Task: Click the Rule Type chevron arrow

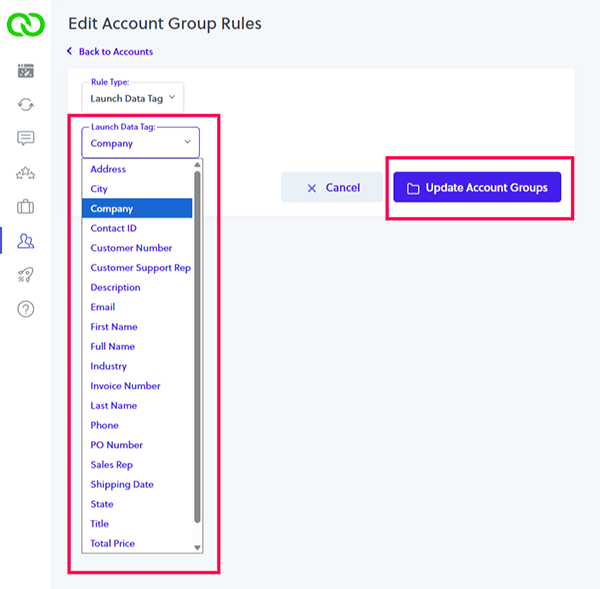Action: [172, 97]
